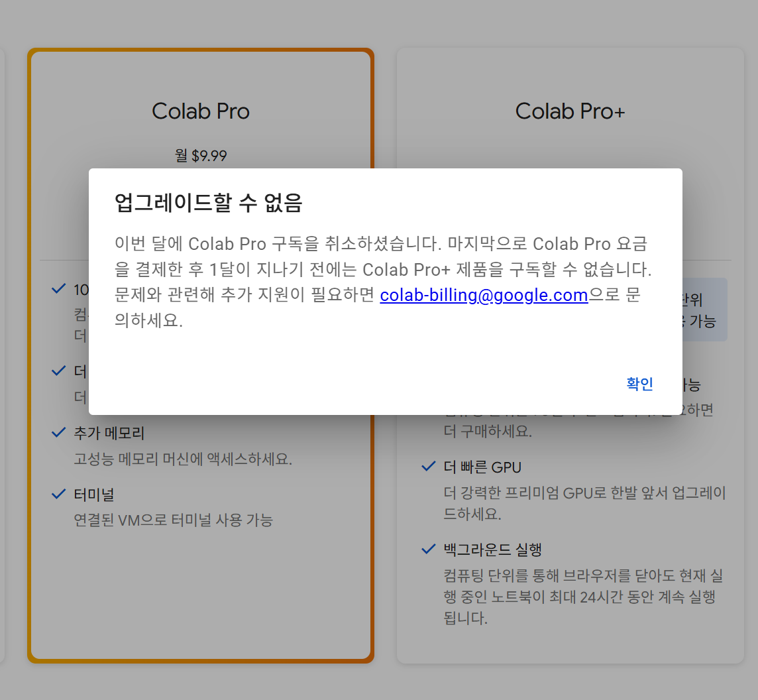758x700 pixels.
Task: Click the checkmark next to 터미널
Action: coord(58,494)
